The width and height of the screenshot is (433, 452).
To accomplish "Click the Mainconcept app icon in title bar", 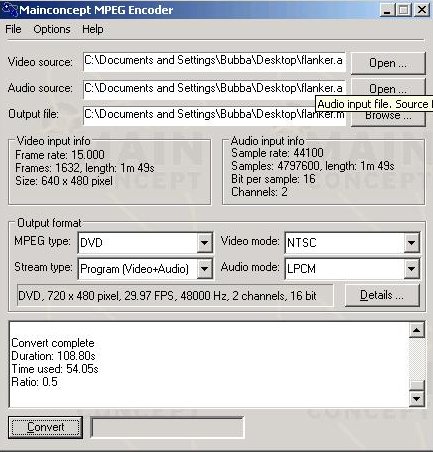I will point(10,9).
